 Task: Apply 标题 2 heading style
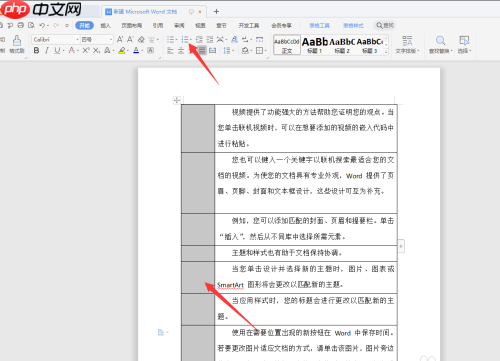[342, 45]
